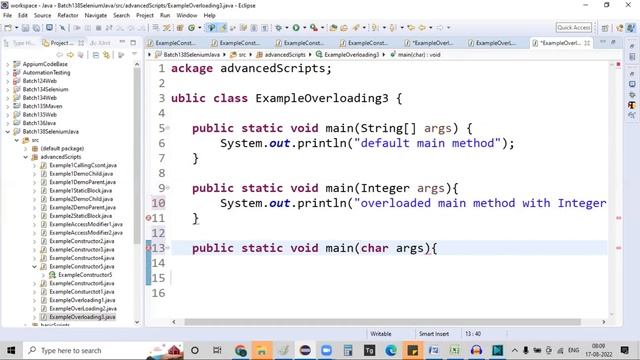
Task: Click the Open Perspective icon
Action: (x=605, y=28)
